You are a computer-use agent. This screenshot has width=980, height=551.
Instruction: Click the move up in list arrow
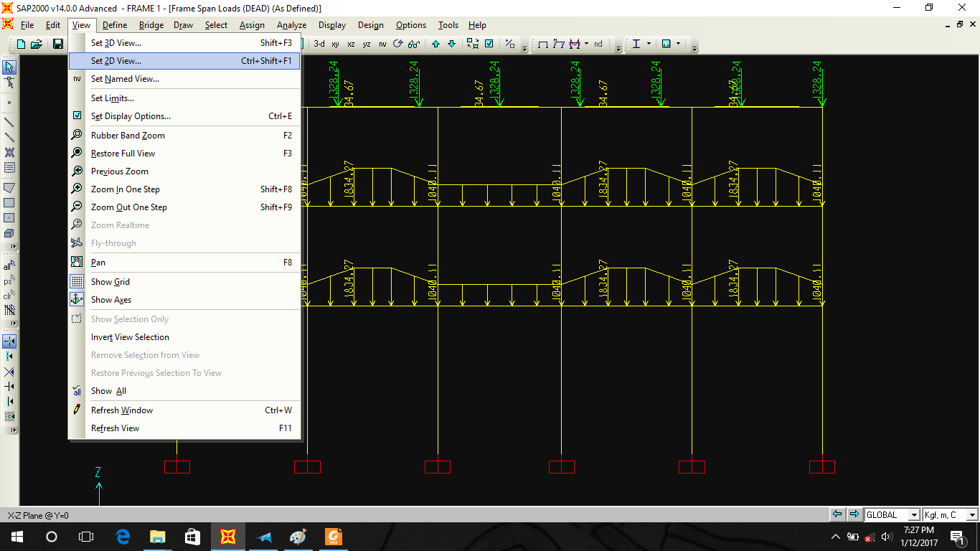click(435, 44)
